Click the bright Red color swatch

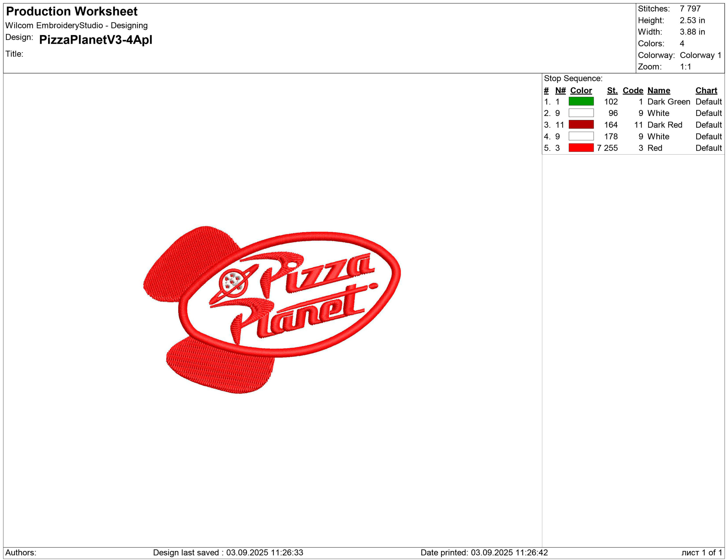(581, 148)
